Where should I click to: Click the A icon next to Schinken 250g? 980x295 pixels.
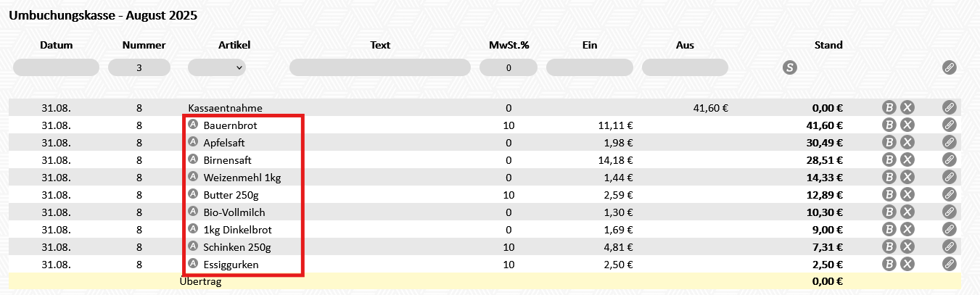pos(193,246)
